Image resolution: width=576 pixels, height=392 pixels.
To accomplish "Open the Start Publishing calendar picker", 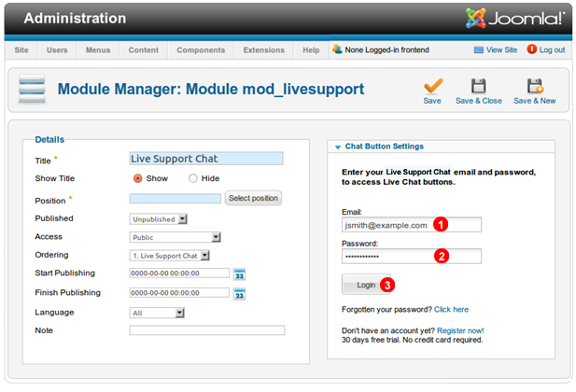I will pos(239,274).
